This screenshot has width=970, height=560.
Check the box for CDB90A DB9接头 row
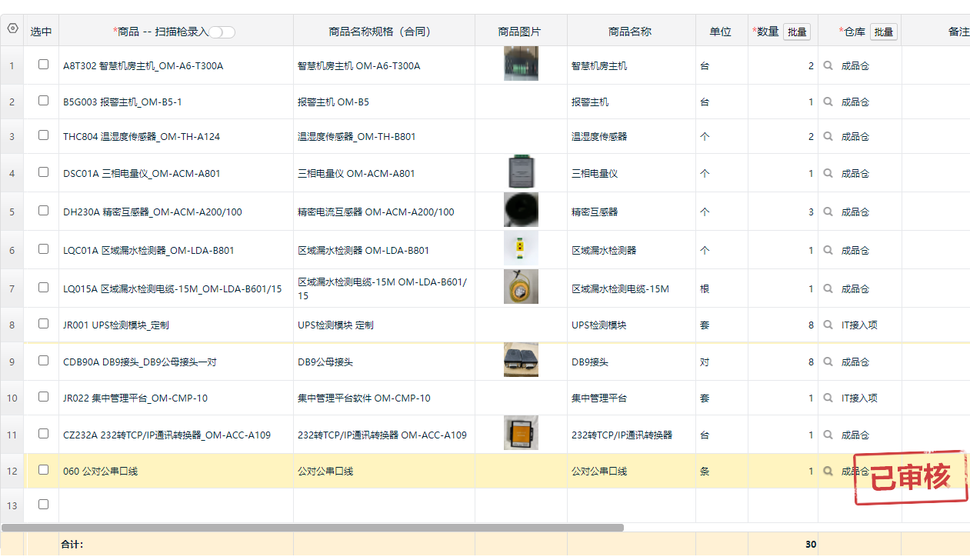(43, 361)
